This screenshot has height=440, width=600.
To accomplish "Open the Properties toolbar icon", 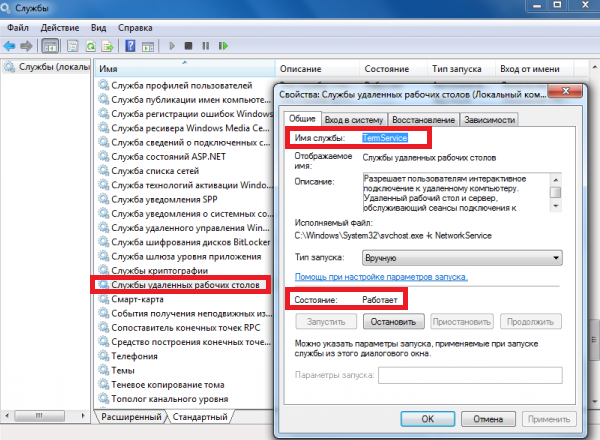I will tap(72, 46).
